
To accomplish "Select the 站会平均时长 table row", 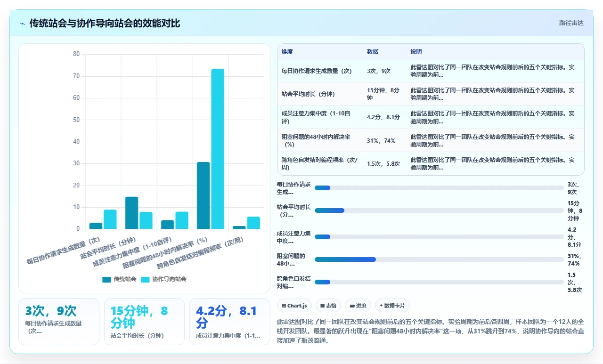I will (x=431, y=94).
